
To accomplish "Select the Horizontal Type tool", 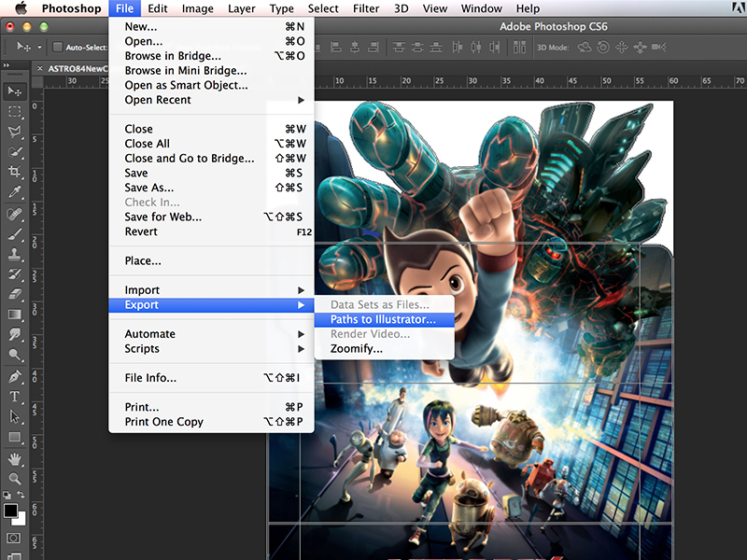I will point(15,396).
